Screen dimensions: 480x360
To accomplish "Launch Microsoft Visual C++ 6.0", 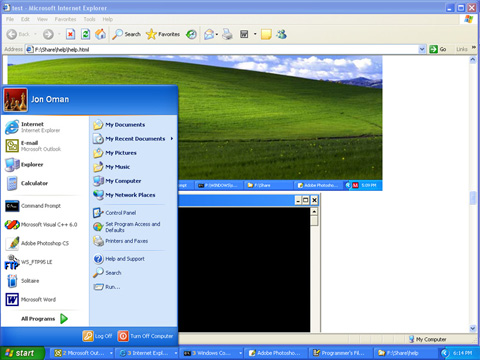I will pyautogui.click(x=45, y=225).
